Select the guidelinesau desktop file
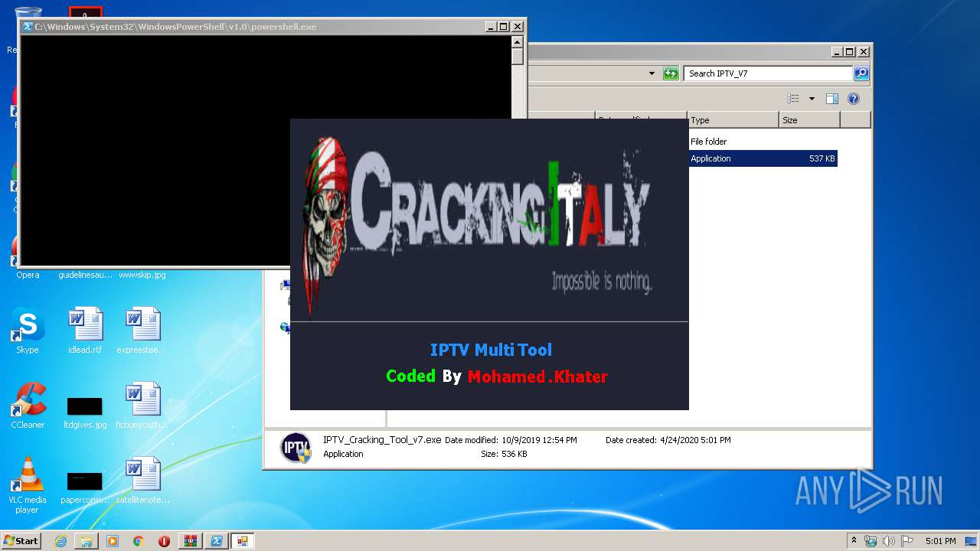980x551 pixels. click(x=85, y=275)
